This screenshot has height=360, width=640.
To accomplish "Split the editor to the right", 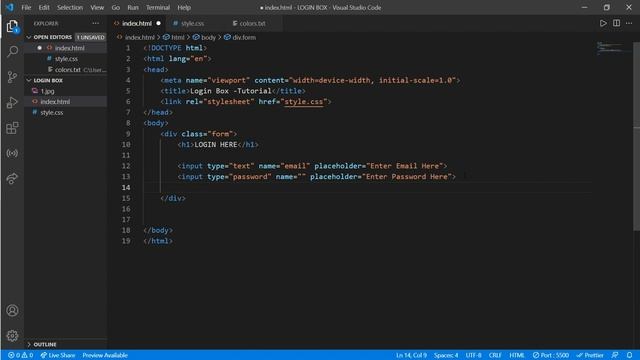I will tap(616, 23).
